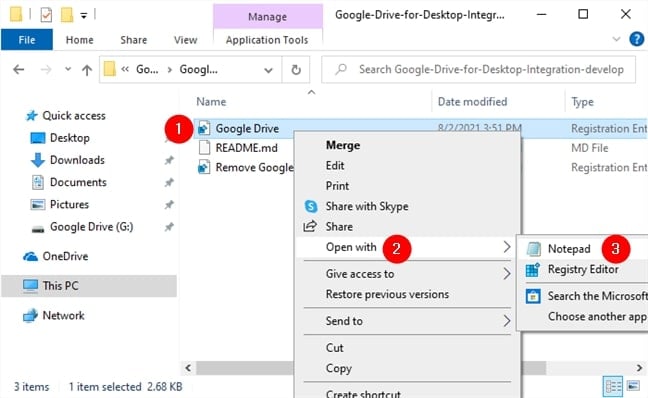Click the horizontal scrollbar right arrow

[639, 368]
